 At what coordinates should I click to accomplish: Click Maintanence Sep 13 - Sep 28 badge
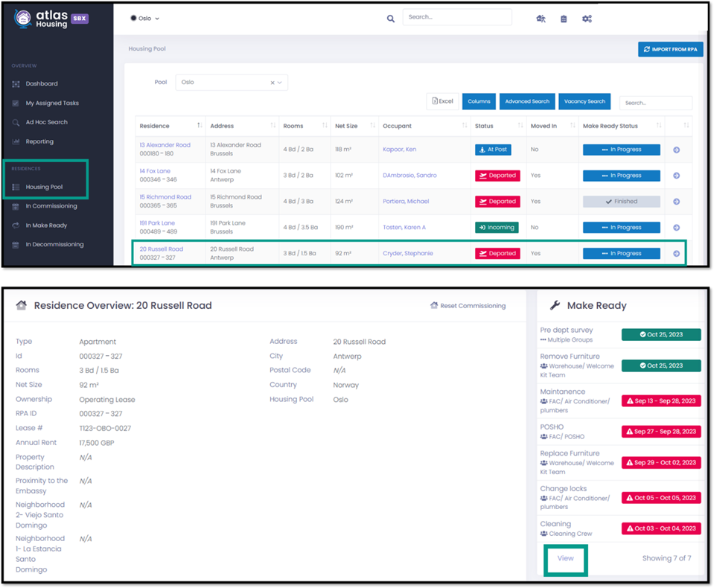[x=661, y=401]
